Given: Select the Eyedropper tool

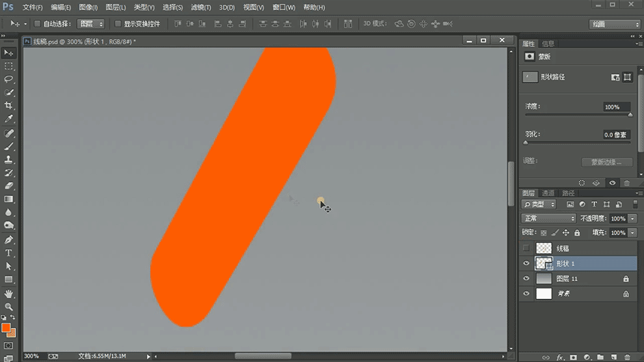Looking at the screenshot, I should [x=8, y=118].
